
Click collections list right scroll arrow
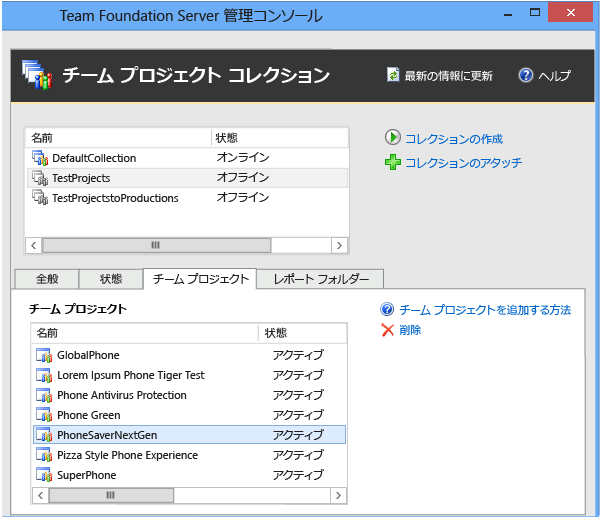(339, 245)
